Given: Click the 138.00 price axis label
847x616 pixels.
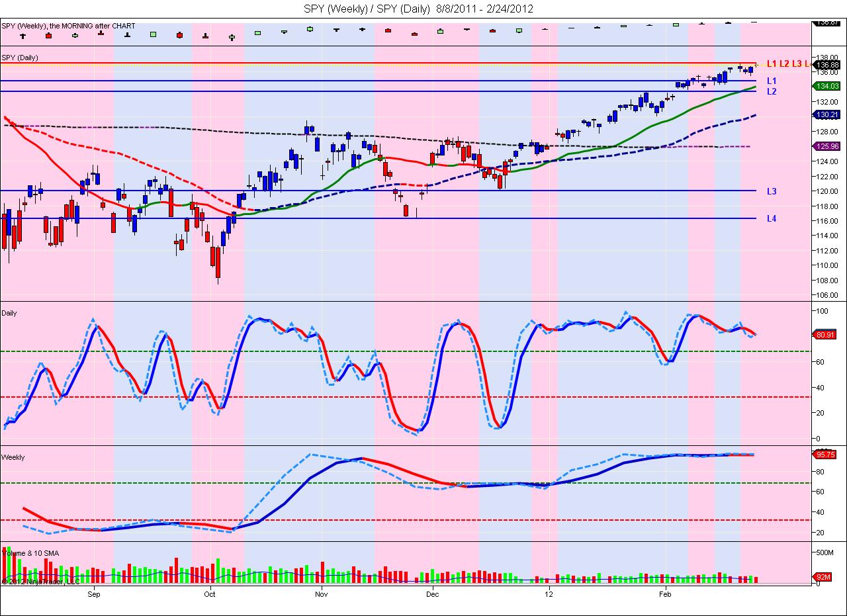Looking at the screenshot, I should pos(828,58).
